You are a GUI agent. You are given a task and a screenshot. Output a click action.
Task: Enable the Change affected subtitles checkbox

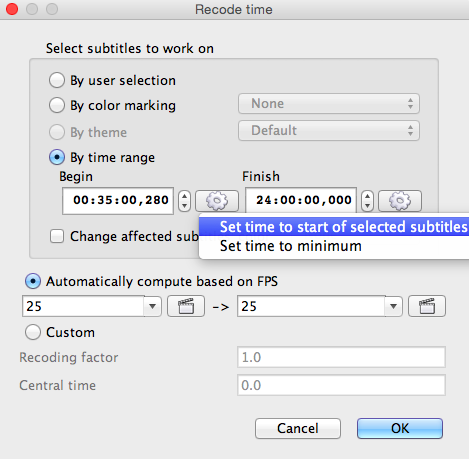pos(57,236)
